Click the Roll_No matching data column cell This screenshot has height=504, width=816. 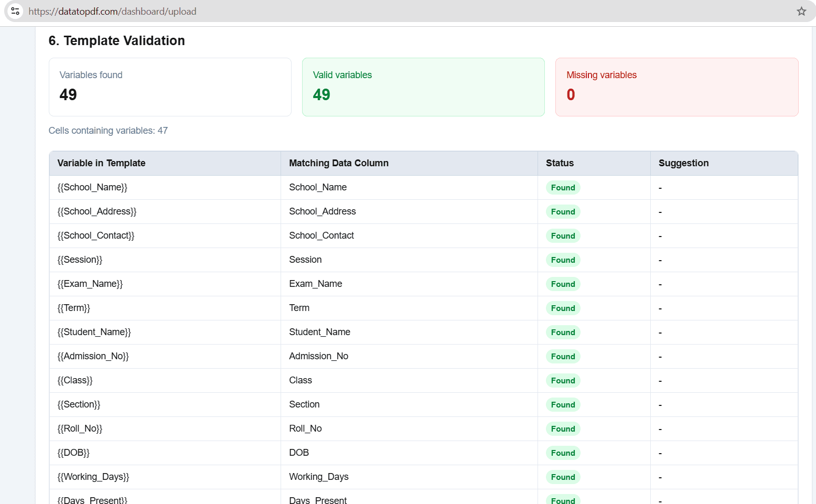(409, 428)
